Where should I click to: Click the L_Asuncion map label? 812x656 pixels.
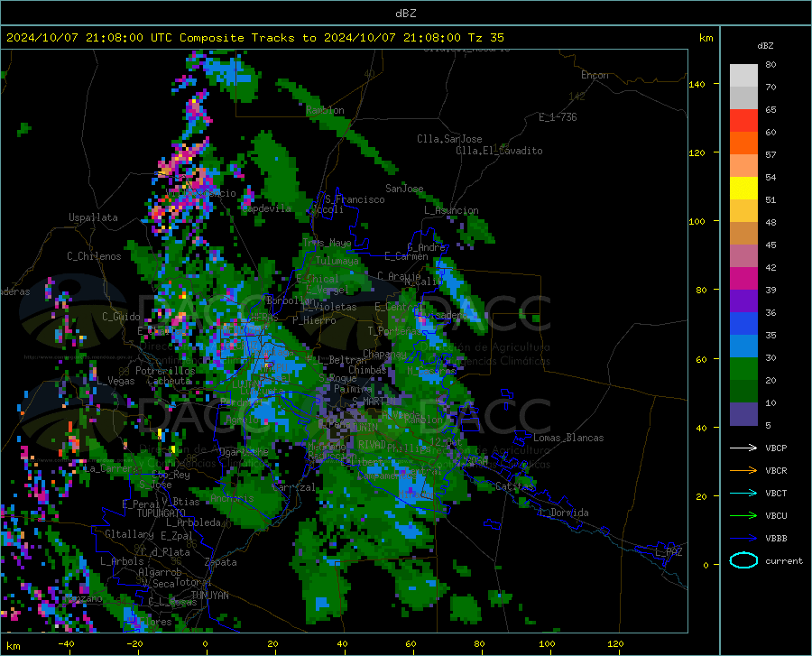coord(451,210)
